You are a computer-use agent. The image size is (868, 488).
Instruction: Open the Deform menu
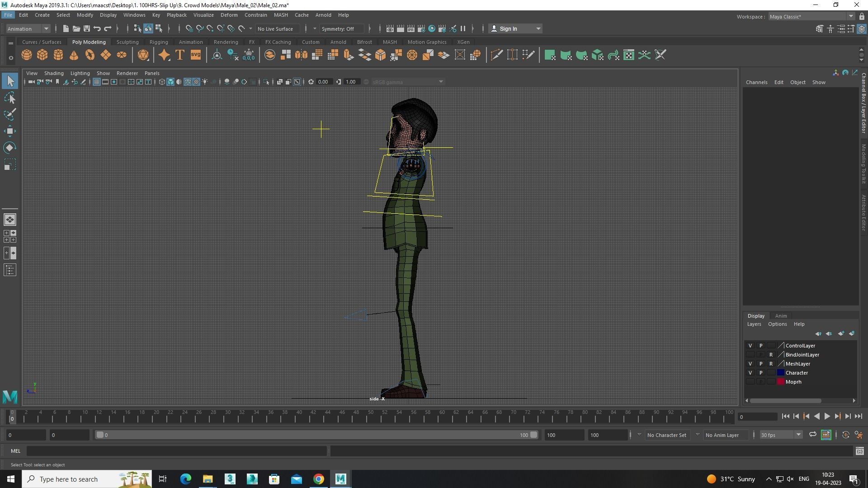tap(229, 15)
